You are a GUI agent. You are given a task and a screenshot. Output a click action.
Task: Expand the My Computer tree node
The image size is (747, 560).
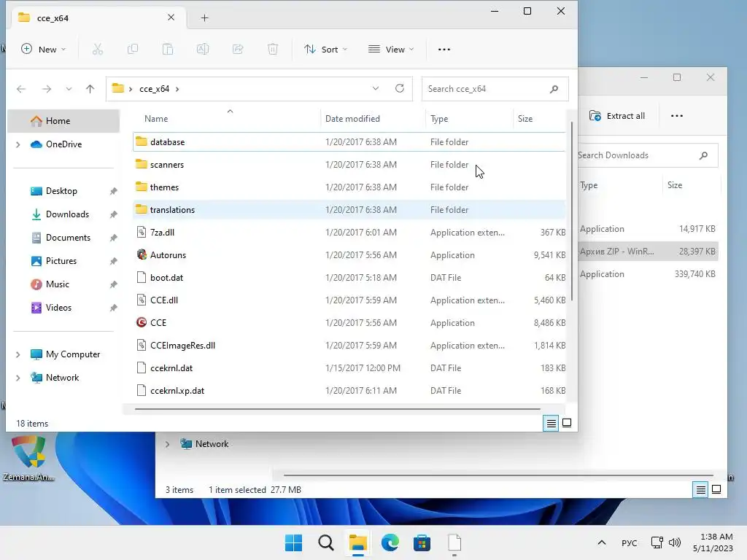click(18, 354)
